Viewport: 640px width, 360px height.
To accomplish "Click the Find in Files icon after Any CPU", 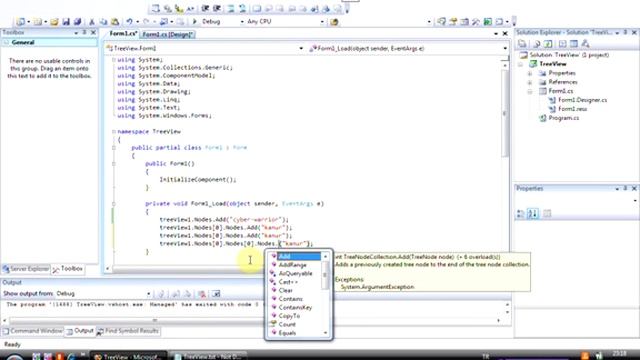I will (x=334, y=22).
